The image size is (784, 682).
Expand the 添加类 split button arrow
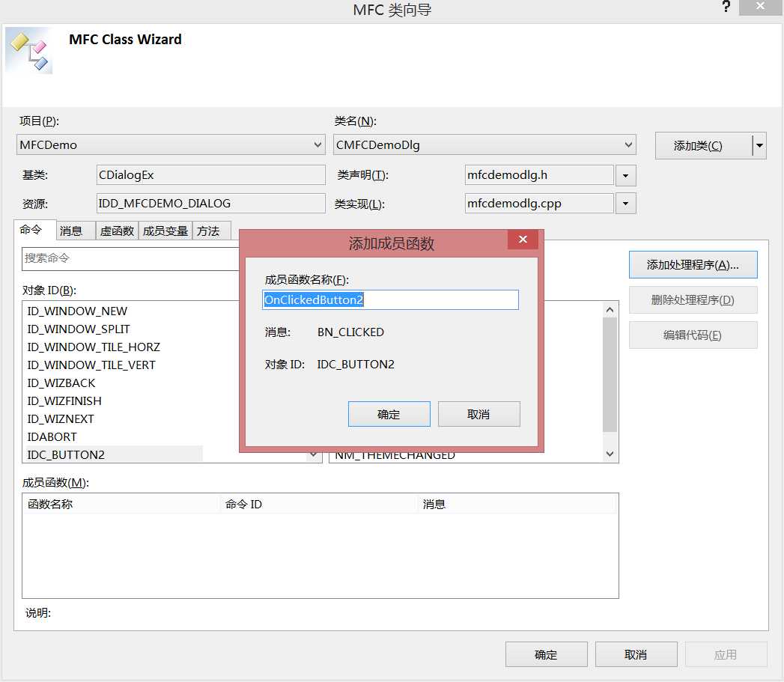(x=759, y=146)
